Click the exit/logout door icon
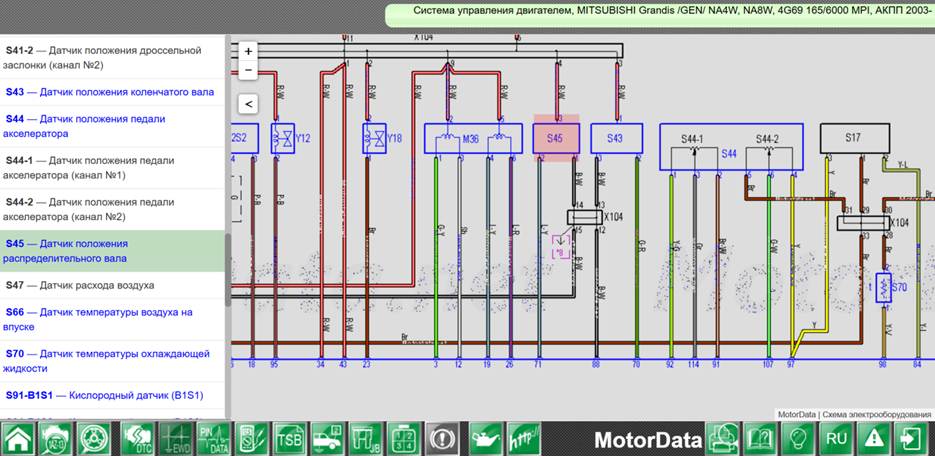This screenshot has width=935, height=456. point(912,439)
